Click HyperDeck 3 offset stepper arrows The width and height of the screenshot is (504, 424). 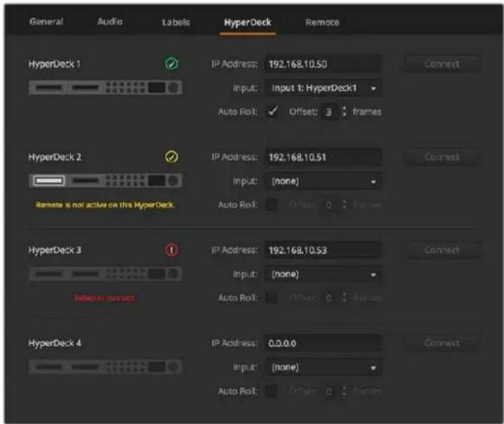(344, 298)
